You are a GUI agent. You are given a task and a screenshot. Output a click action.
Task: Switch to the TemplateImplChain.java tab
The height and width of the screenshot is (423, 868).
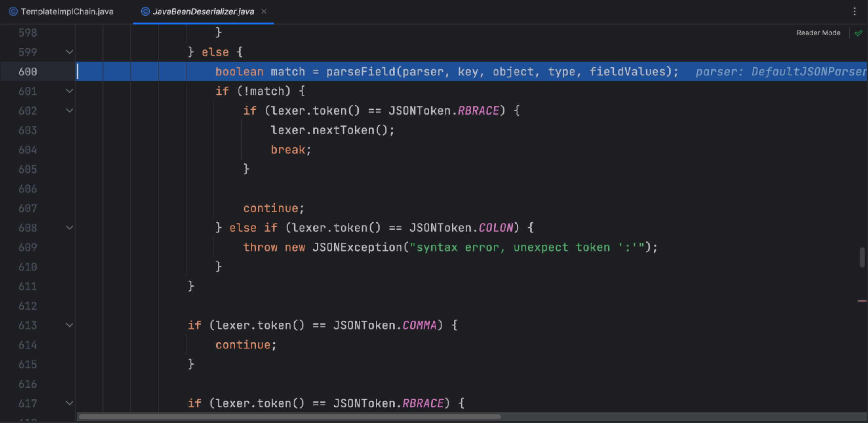point(61,12)
